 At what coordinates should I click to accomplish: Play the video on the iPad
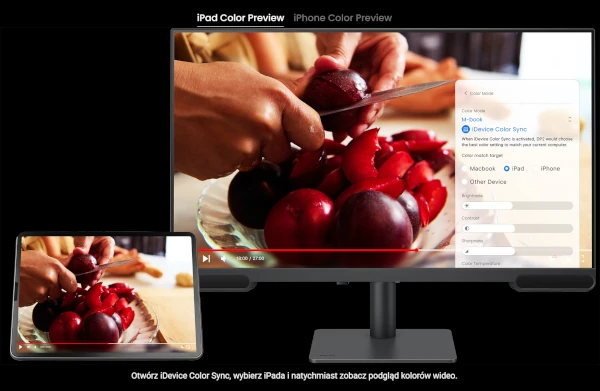pyautogui.click(x=21, y=347)
